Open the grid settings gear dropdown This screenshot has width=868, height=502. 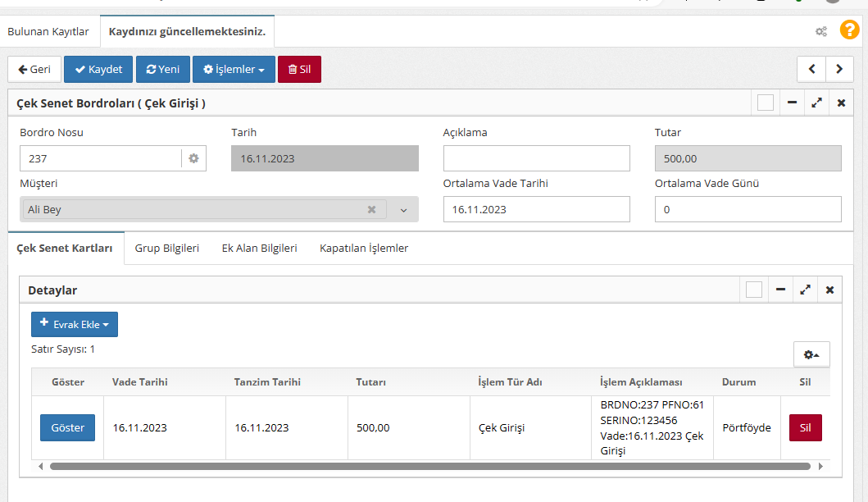click(x=811, y=354)
